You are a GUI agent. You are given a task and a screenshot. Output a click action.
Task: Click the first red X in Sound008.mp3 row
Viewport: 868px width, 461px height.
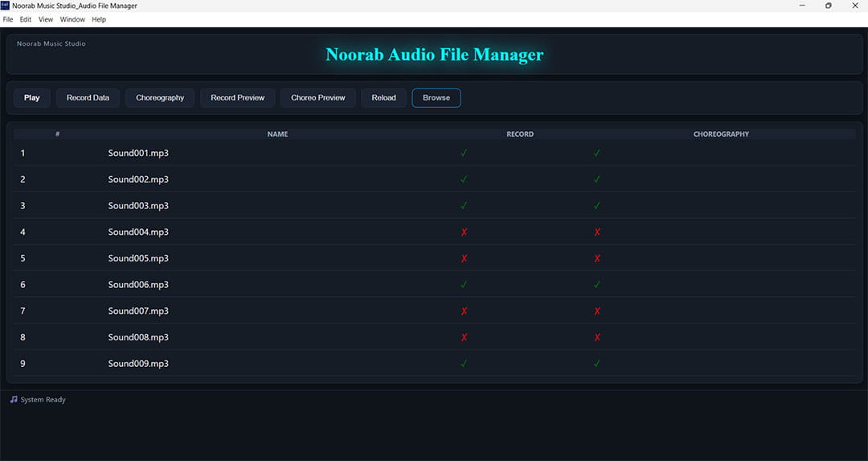[x=464, y=337]
